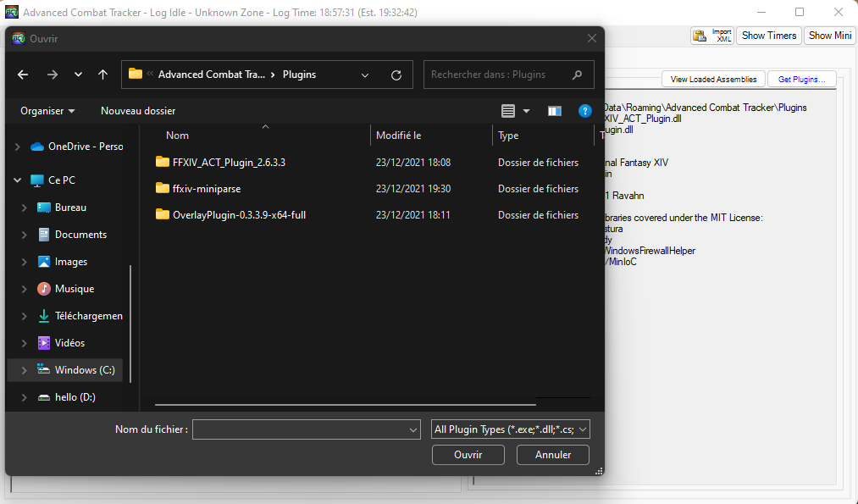Image resolution: width=858 pixels, height=504 pixels.
Task: Click the search magnifier icon
Action: (x=577, y=75)
